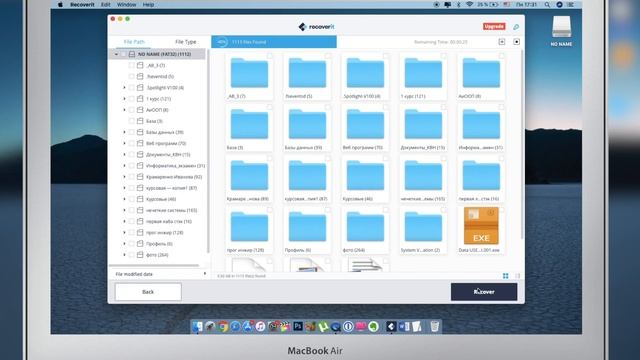The image size is (640, 360).
Task: Open the Trash in the Dock
Action: 434,327
